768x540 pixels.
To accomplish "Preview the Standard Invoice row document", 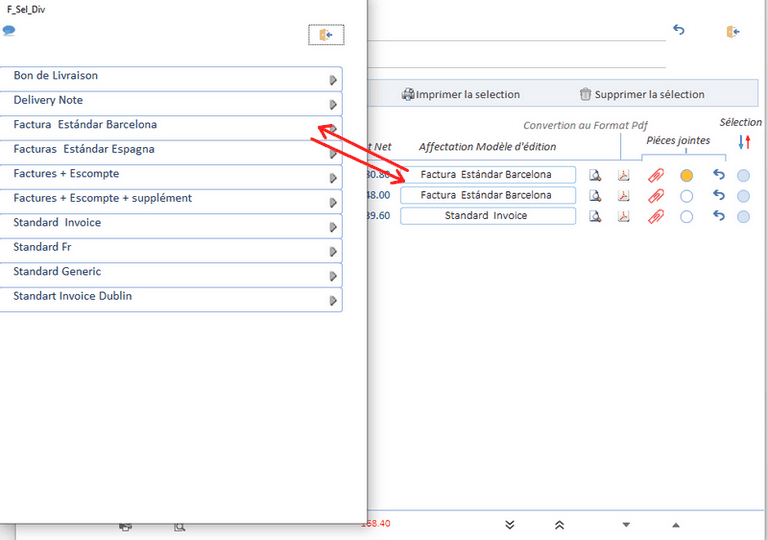I will click(x=595, y=216).
